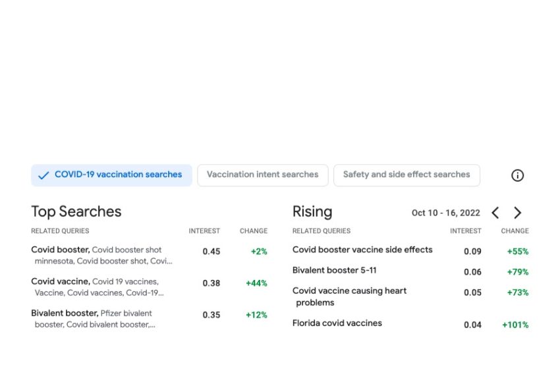Click Rising INTEREST column header

pyautogui.click(x=465, y=231)
